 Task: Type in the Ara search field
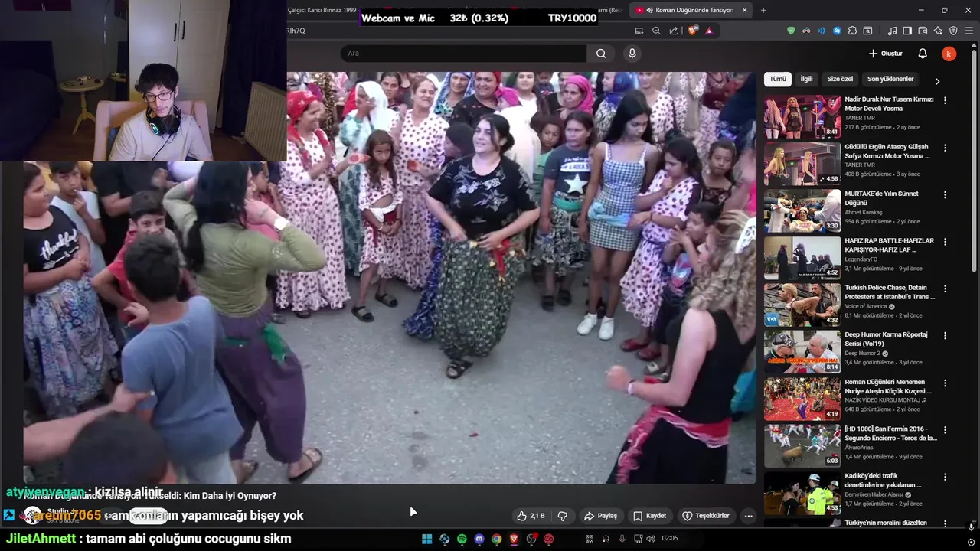464,54
